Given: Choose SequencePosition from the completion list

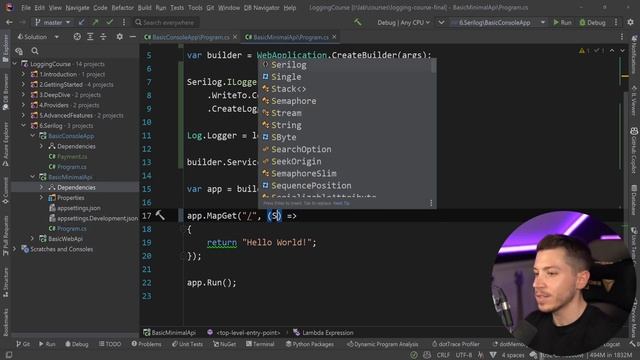Looking at the screenshot, I should pyautogui.click(x=346, y=186).
